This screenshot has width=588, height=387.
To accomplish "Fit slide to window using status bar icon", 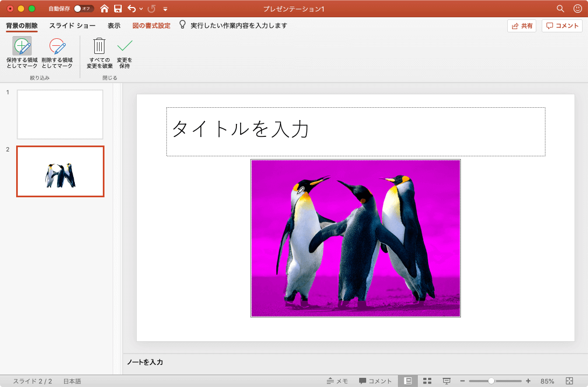I will pos(570,381).
